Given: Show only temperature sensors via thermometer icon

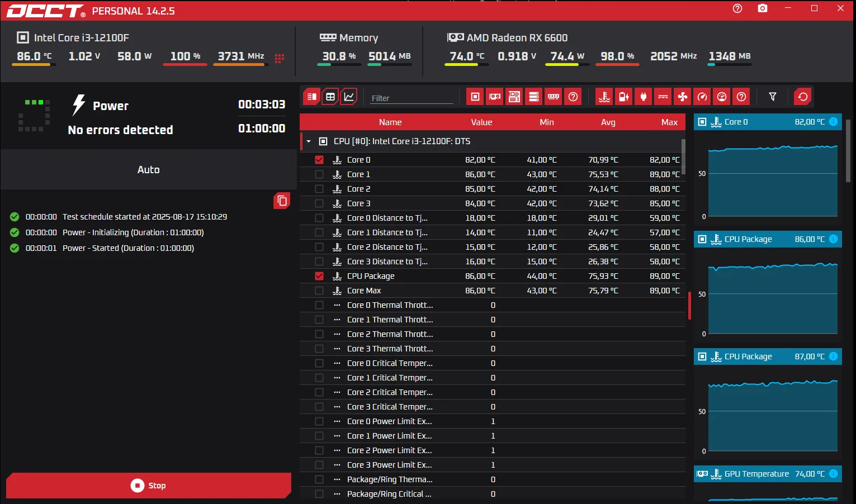Looking at the screenshot, I should coord(604,97).
